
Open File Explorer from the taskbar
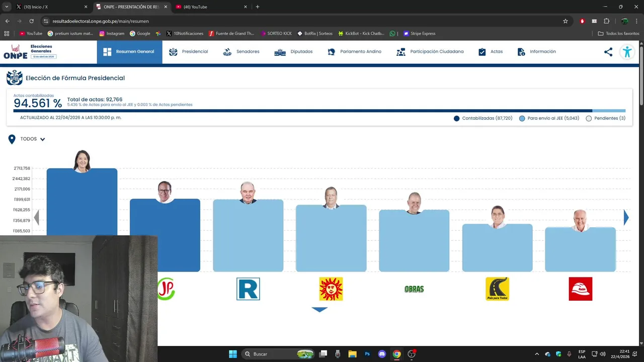(x=352, y=354)
